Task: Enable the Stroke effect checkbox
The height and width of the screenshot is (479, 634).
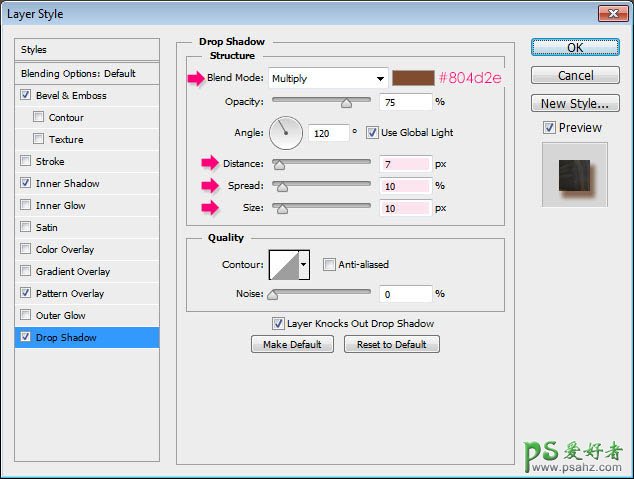Action: (x=25, y=162)
